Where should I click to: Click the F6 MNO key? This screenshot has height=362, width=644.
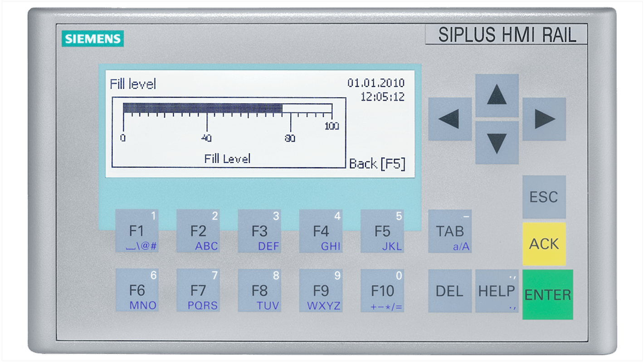tap(137, 290)
